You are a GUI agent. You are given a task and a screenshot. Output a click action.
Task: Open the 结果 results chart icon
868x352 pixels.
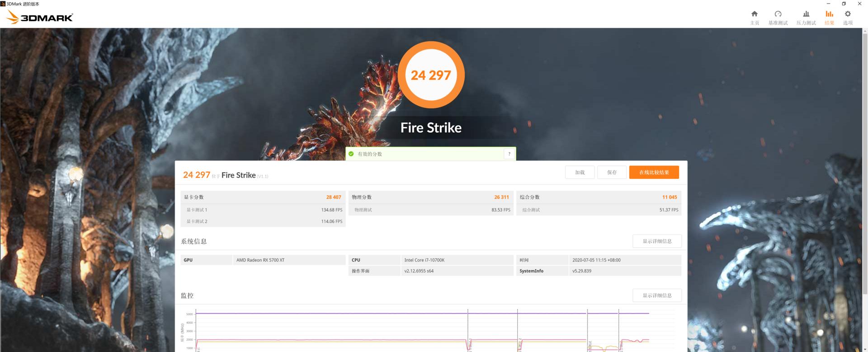(x=829, y=14)
